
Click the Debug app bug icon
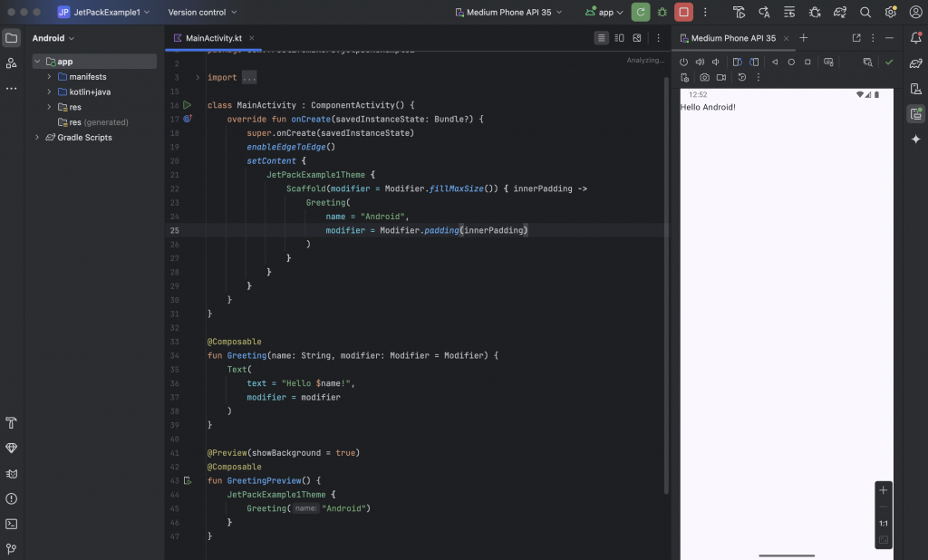coord(662,13)
